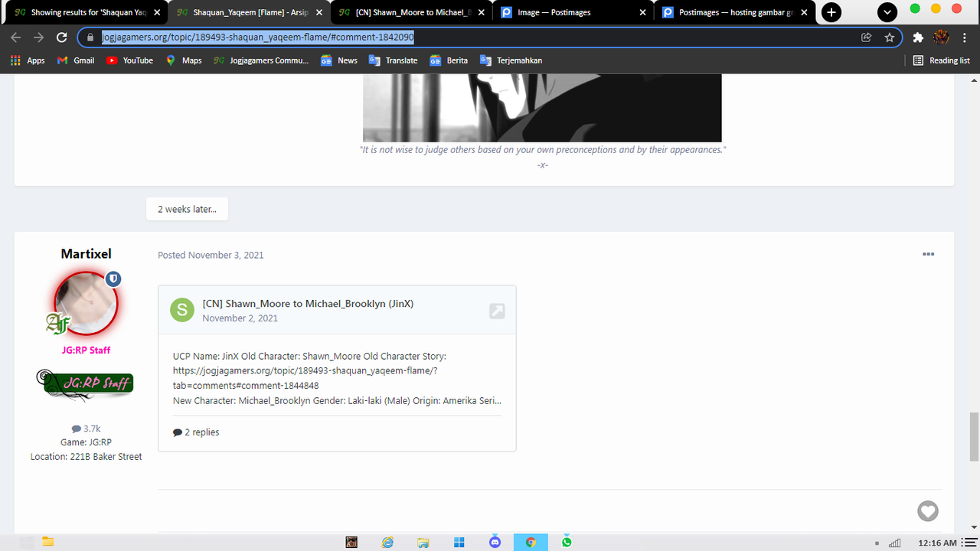
Task: Switch to Postimages hosting gambar tab
Action: tap(735, 12)
